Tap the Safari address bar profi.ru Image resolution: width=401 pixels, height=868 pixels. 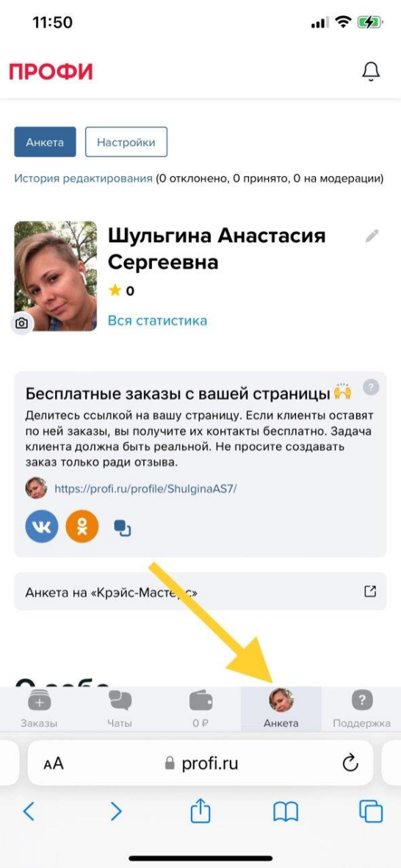tap(201, 764)
